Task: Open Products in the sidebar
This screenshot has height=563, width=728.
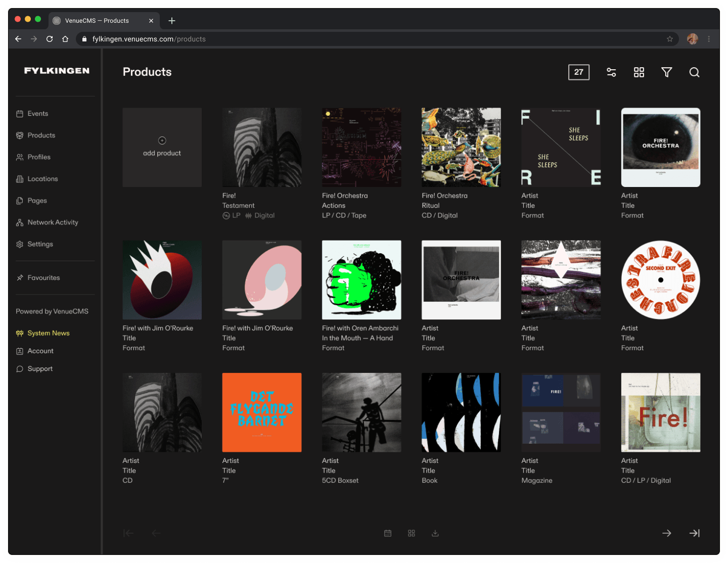Action: 35,135
